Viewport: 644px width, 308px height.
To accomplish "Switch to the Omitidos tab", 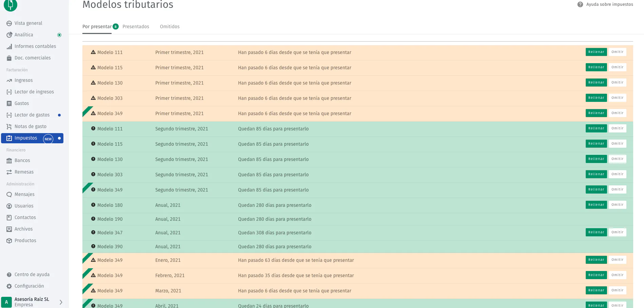I will [170, 26].
